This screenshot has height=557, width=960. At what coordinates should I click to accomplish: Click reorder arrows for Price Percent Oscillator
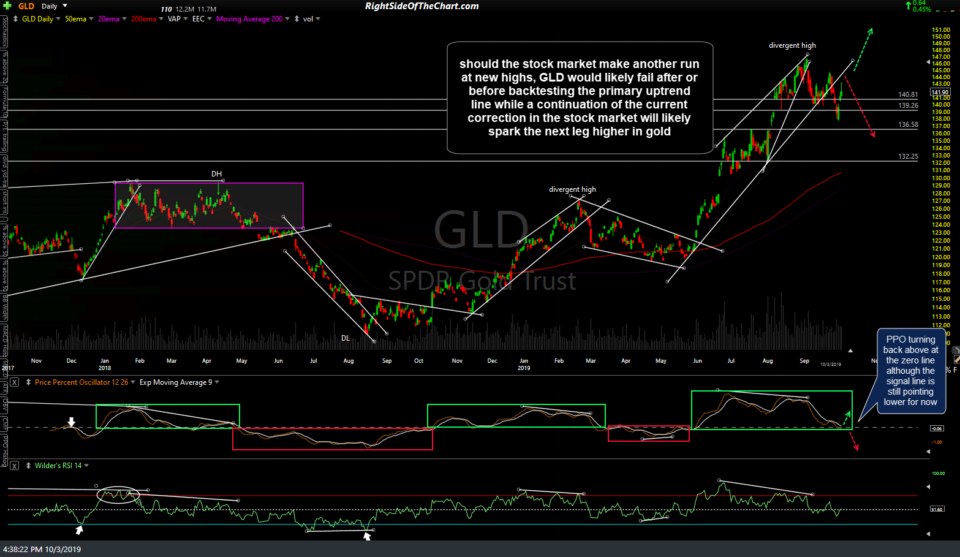(28, 382)
